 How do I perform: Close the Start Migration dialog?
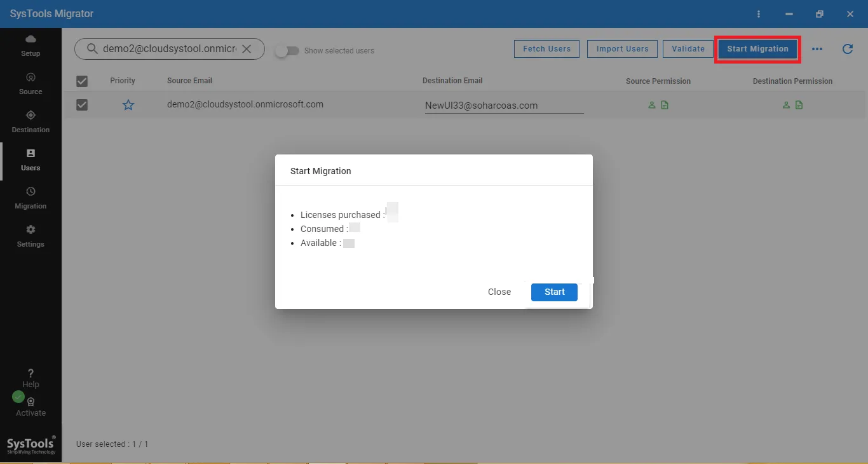[x=499, y=292]
